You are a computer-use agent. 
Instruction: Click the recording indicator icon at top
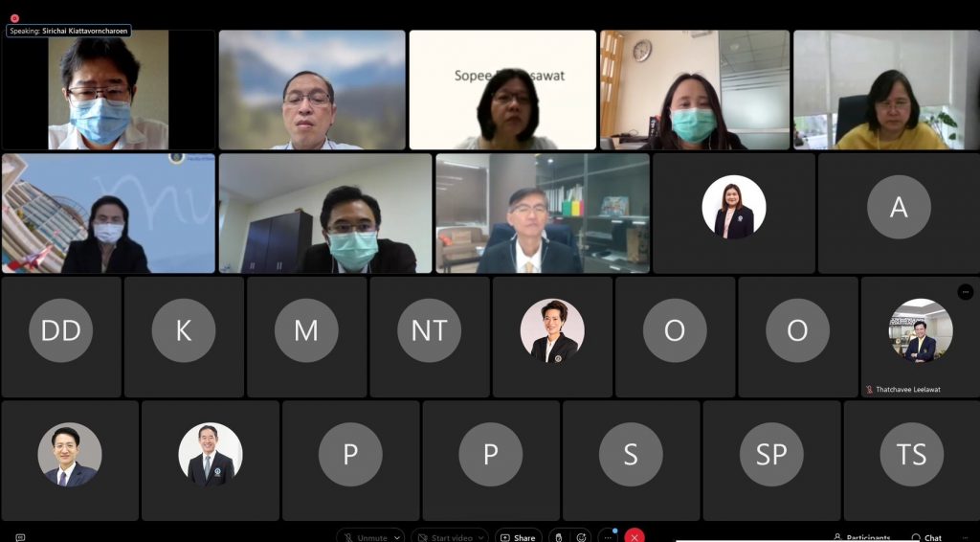click(15, 19)
